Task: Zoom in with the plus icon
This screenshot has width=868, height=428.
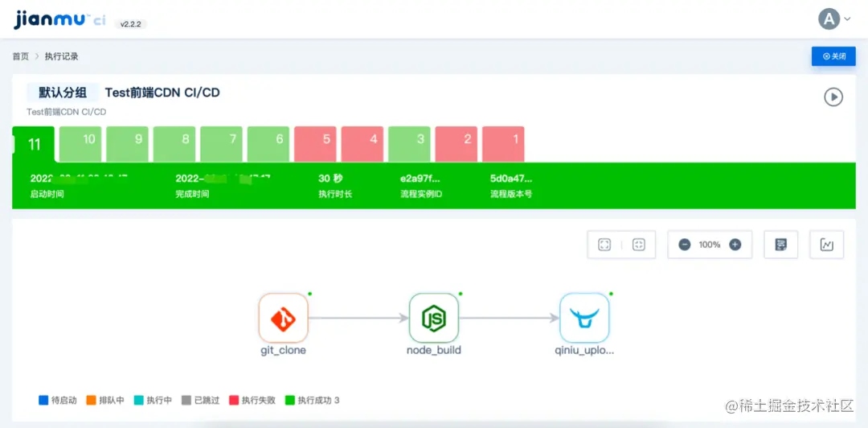Action: pos(735,245)
